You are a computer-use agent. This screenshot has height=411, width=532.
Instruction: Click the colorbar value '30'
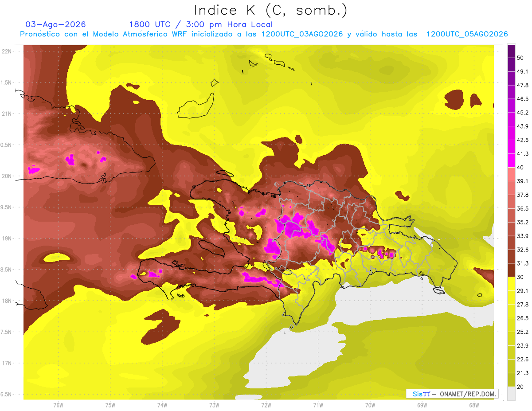521,277
